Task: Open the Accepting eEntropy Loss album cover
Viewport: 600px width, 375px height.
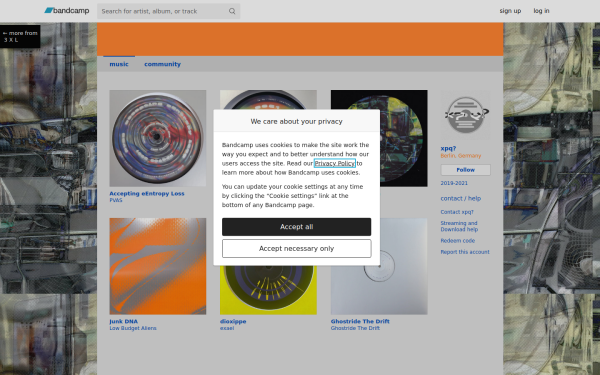Action: pyautogui.click(x=158, y=138)
